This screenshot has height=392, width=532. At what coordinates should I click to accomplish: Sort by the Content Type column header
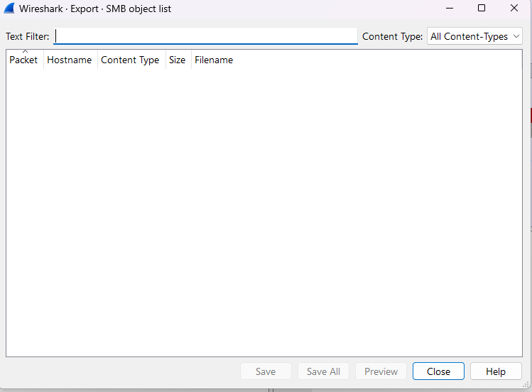pyautogui.click(x=131, y=60)
